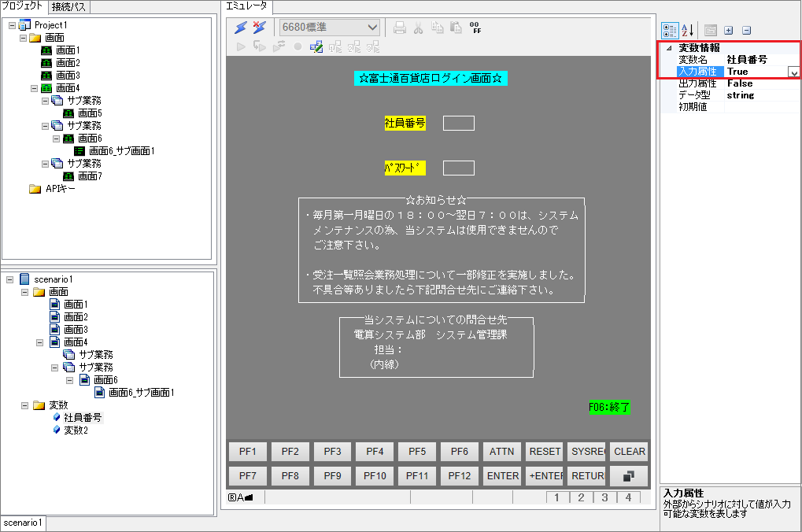The height and width of the screenshot is (532, 802).
Task: Toggle the 00 FF hex display icon
Action: pos(475,28)
